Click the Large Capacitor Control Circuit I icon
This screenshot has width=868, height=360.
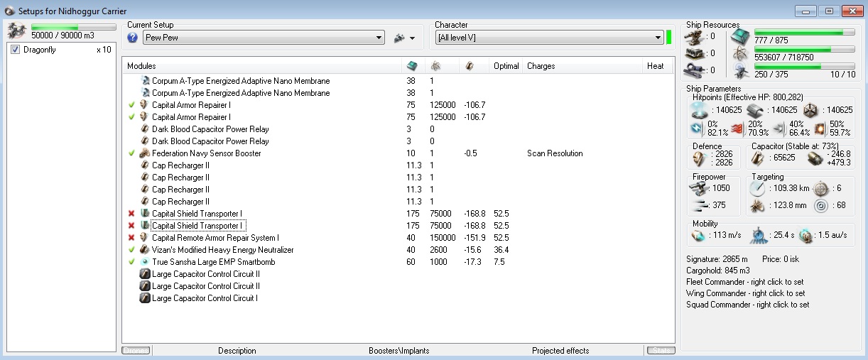coord(145,298)
